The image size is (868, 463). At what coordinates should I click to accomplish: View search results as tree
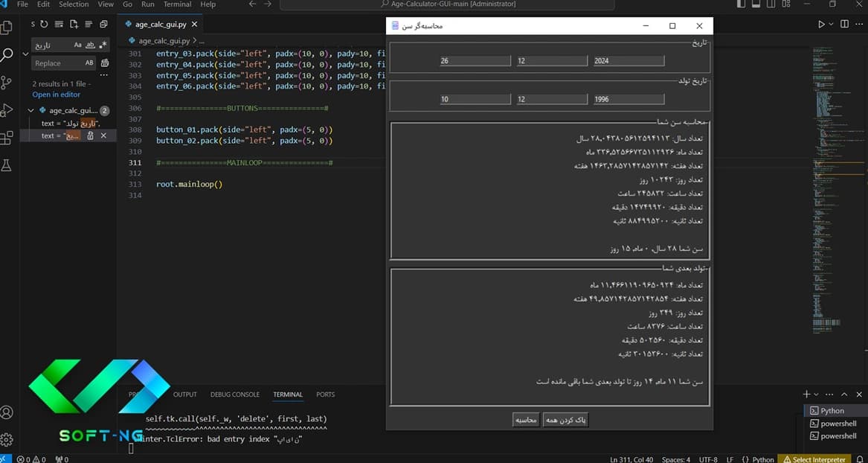[x=89, y=25]
